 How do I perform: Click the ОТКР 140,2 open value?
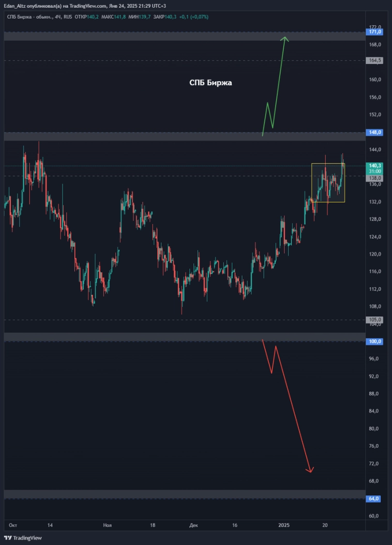(87, 17)
